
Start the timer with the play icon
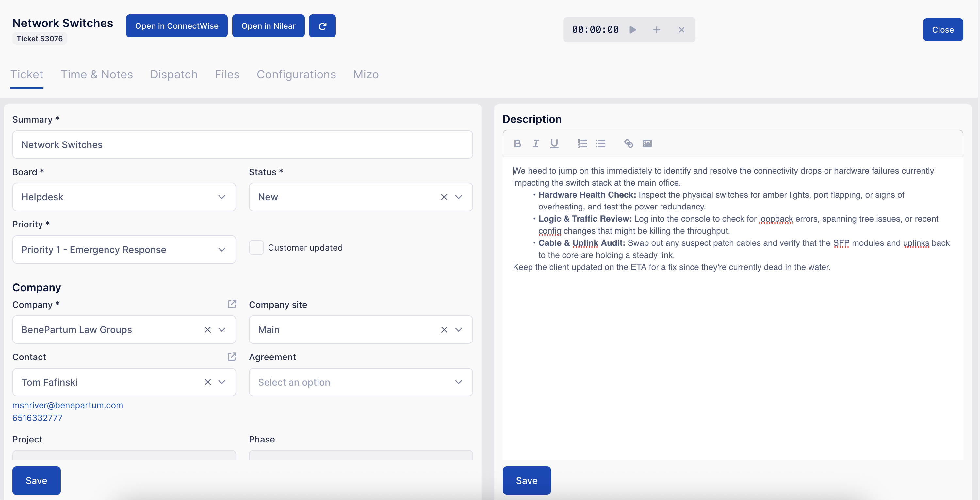[633, 30]
